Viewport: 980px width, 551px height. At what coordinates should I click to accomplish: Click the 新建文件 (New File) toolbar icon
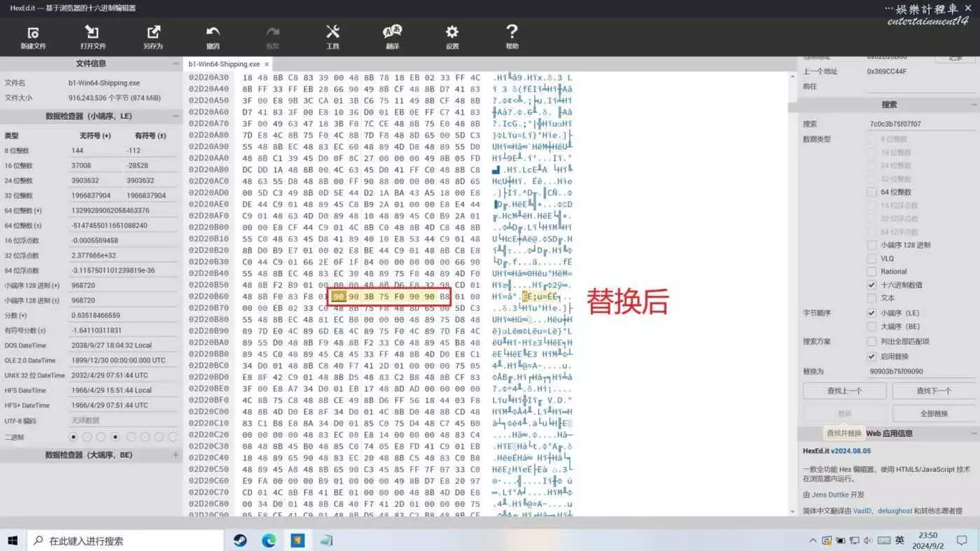[33, 36]
